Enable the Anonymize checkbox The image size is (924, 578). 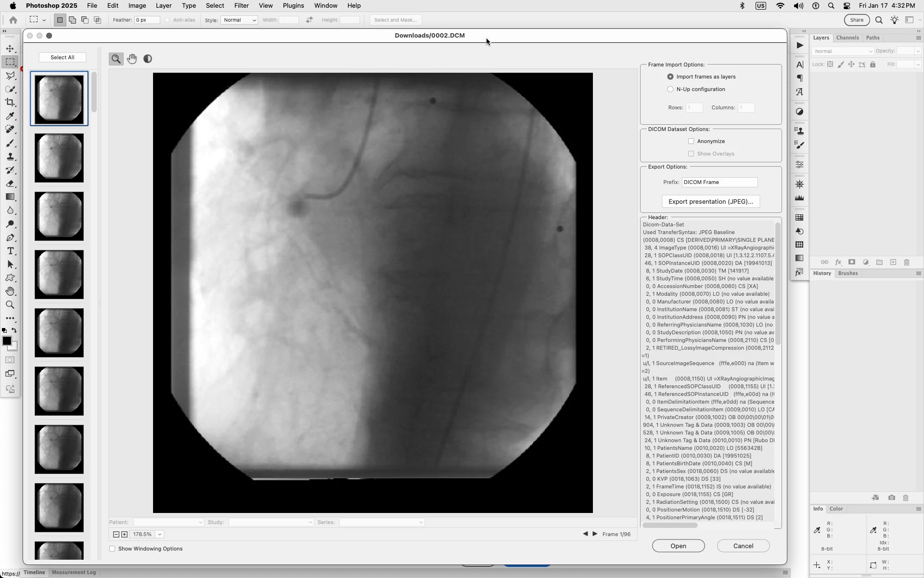(x=691, y=141)
